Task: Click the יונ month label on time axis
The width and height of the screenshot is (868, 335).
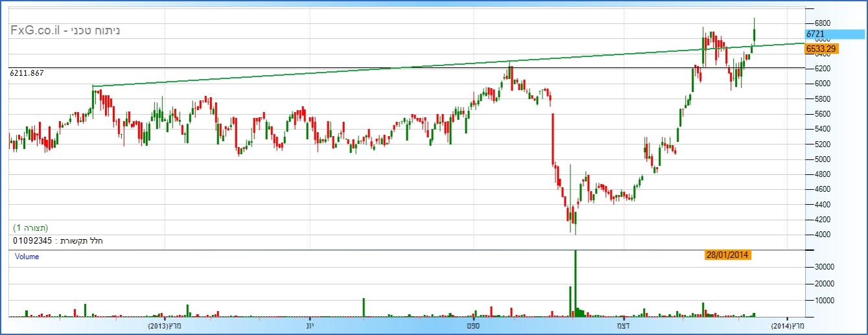Action: pyautogui.click(x=310, y=325)
